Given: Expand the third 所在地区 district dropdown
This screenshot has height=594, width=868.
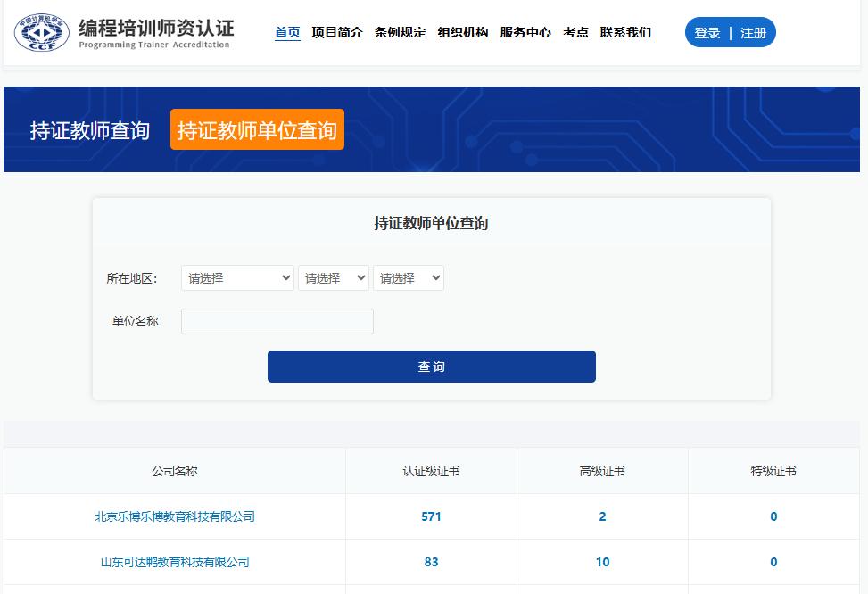Looking at the screenshot, I should click(x=409, y=278).
